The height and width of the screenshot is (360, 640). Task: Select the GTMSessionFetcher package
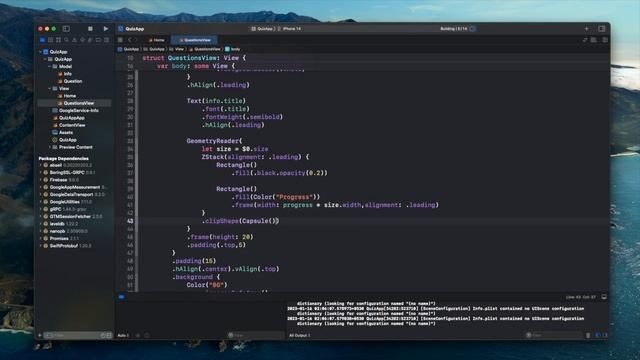[x=73, y=217]
